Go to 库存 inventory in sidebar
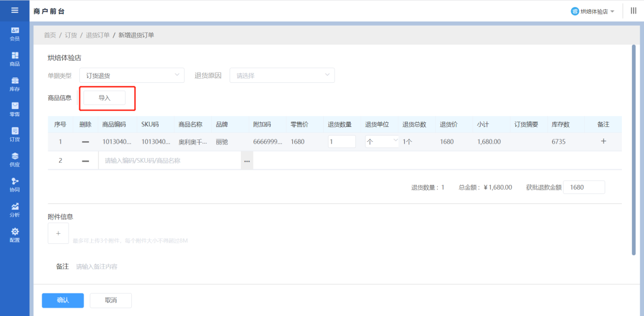644x316 pixels. 14,84
